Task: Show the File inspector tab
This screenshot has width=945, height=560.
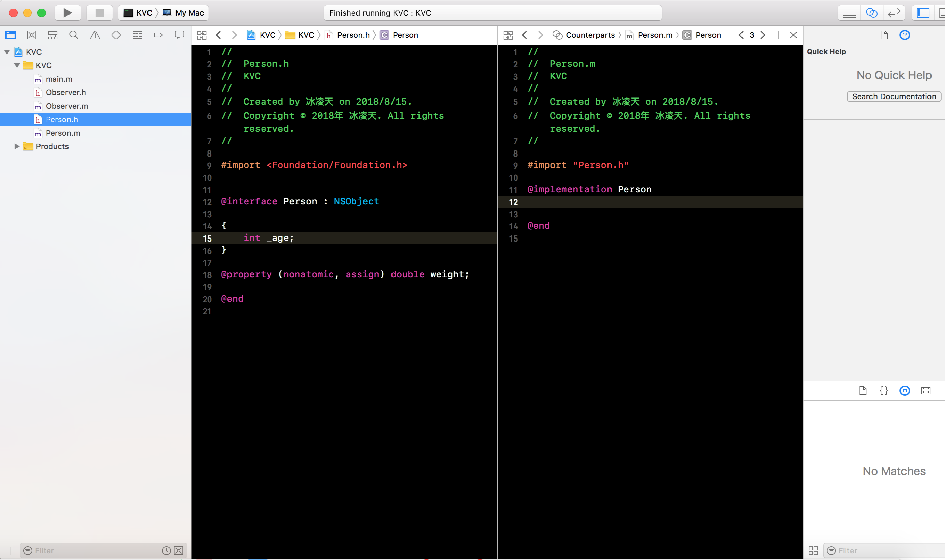Action: pyautogui.click(x=884, y=35)
